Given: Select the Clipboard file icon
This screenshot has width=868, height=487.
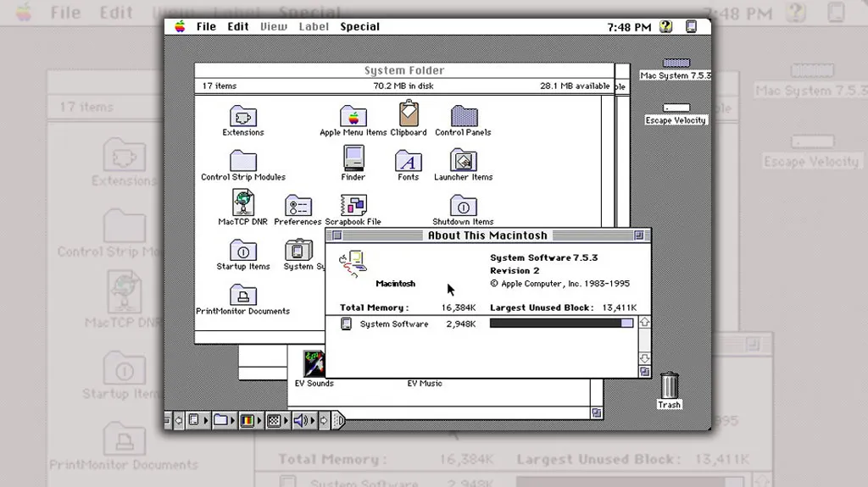Looking at the screenshot, I should click(409, 113).
